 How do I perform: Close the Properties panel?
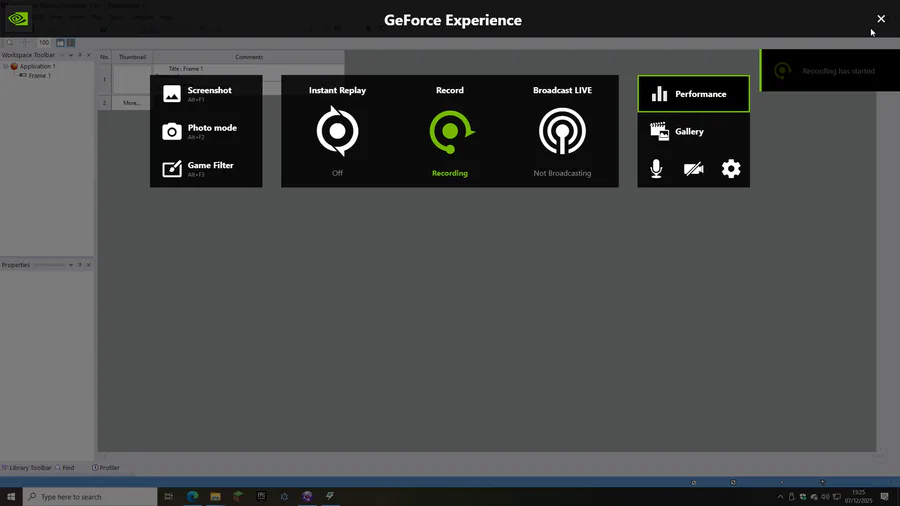click(x=88, y=265)
